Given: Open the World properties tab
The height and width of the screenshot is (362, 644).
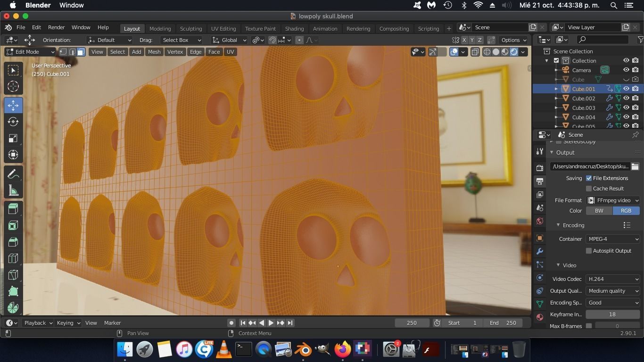Looking at the screenshot, I should tap(540, 221).
